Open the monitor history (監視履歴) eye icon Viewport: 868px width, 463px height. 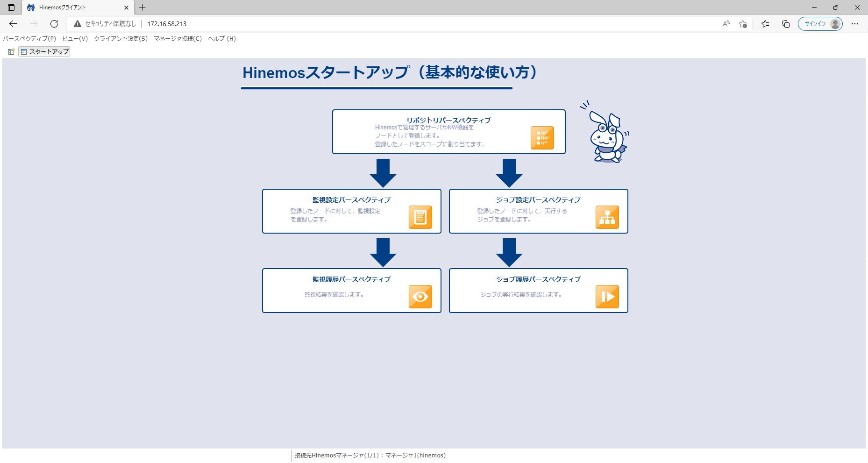tap(420, 297)
